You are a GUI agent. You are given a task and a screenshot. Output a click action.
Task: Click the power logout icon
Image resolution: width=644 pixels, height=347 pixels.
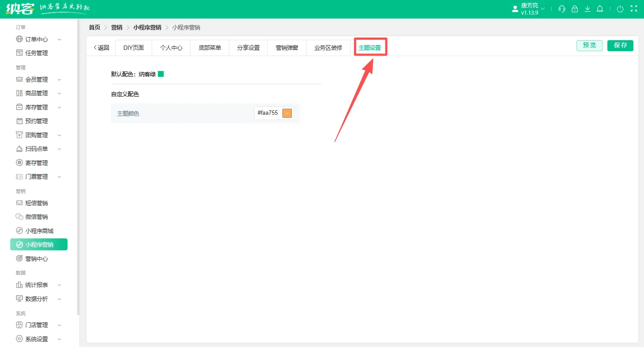(x=620, y=9)
